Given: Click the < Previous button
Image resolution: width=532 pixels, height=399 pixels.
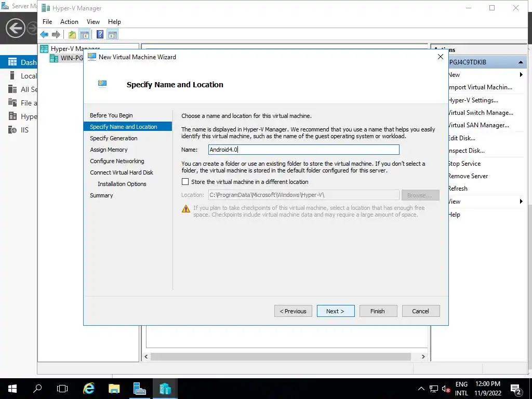Looking at the screenshot, I should click(x=293, y=311).
